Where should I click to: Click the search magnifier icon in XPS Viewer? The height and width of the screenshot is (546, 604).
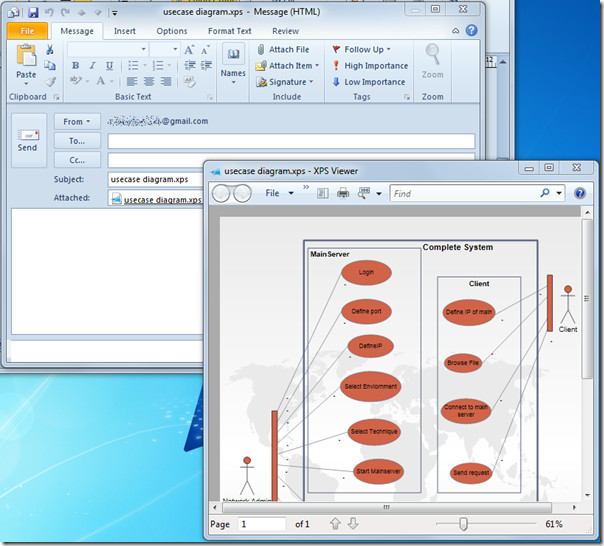coord(545,193)
